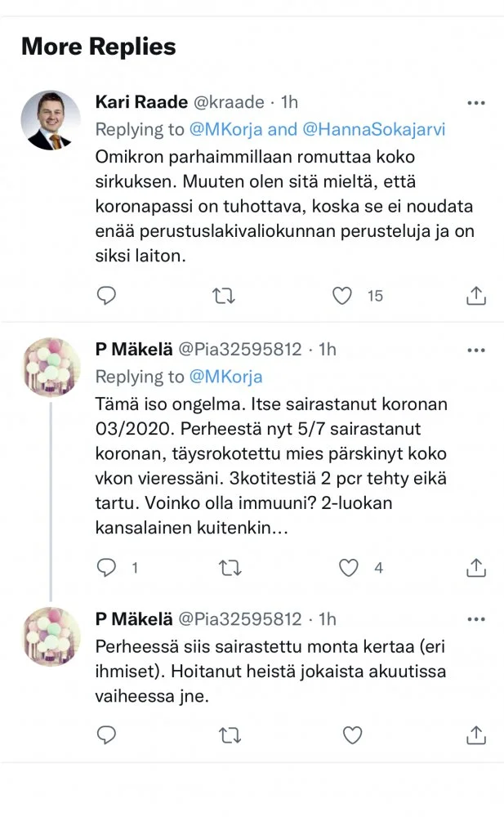The image size is (504, 817).
Task: Reply to P Mäkelä's first tweet
Action: coord(106,567)
